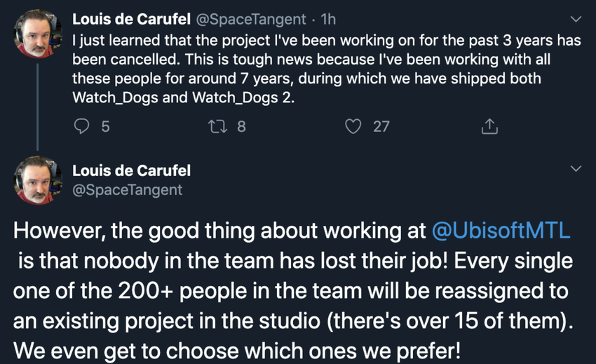Open the profile picture on the second tweet
The image size is (596, 364).
tap(38, 181)
